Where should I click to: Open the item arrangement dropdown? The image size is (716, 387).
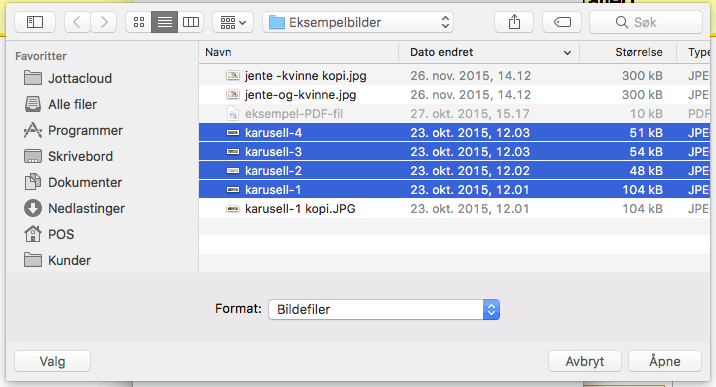pos(233,22)
